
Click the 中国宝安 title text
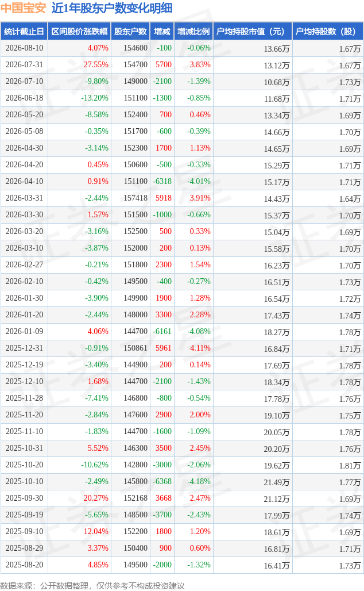pos(24,8)
